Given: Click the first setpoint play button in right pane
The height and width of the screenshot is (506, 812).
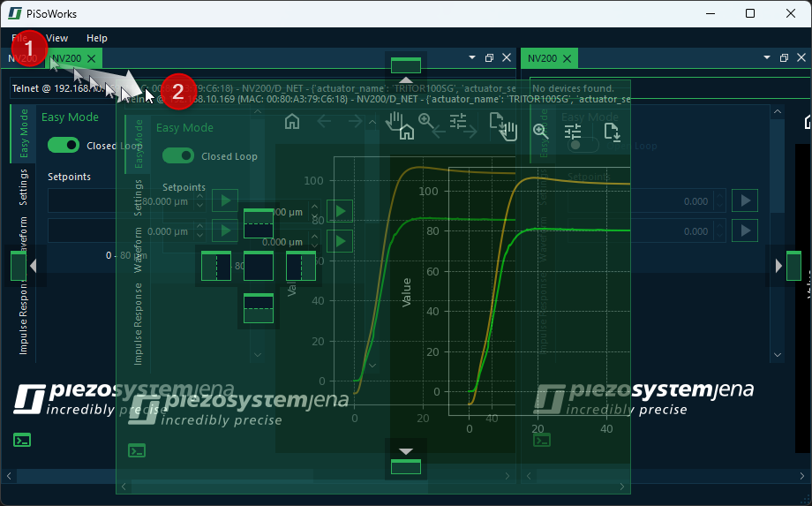Looking at the screenshot, I should click(x=748, y=200).
